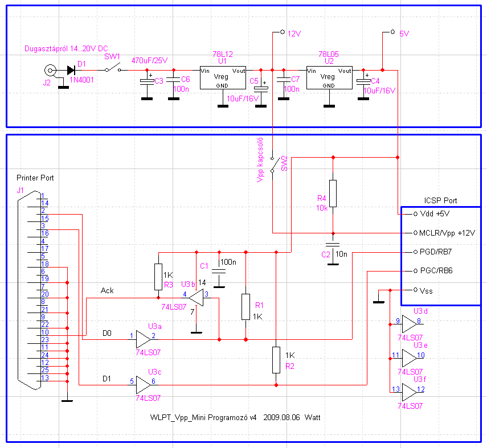Click the '1N4001' part label

tap(81, 80)
